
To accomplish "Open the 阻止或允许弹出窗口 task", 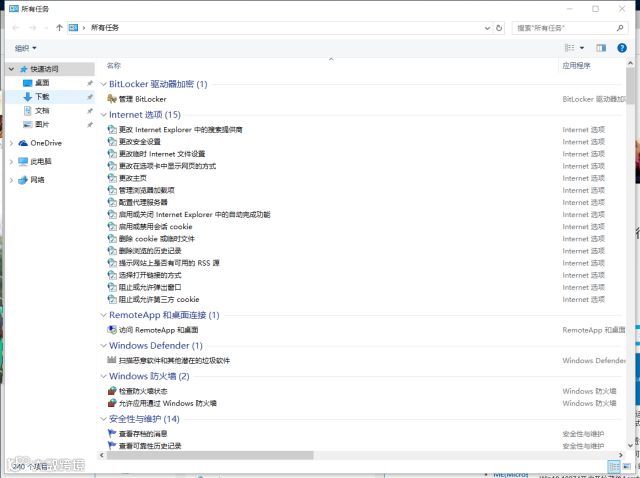I will pos(150,287).
